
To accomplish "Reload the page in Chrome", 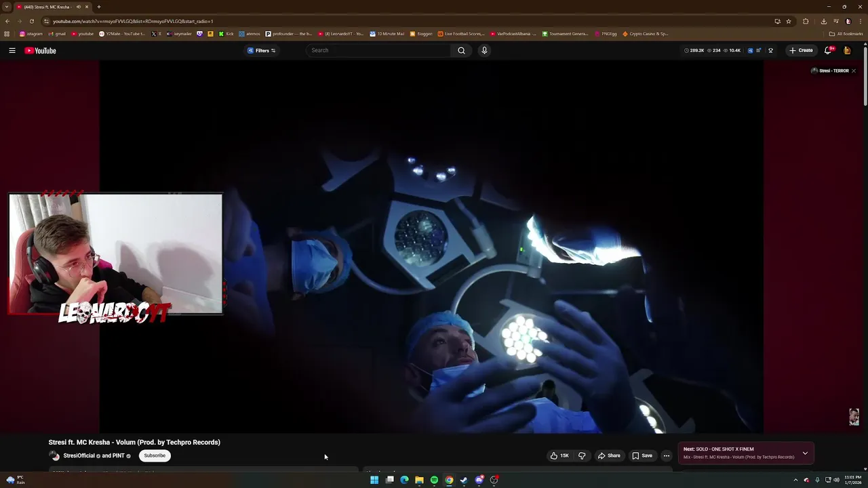I will tap(31, 21).
